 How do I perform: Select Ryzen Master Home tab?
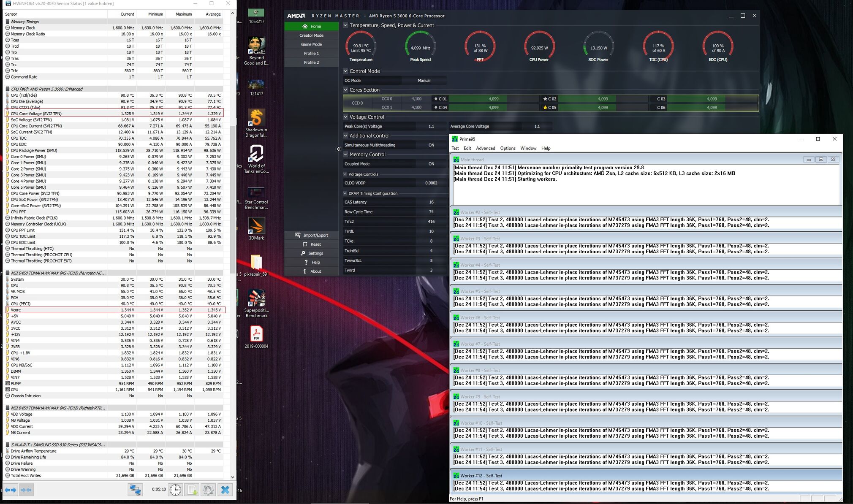coord(311,26)
